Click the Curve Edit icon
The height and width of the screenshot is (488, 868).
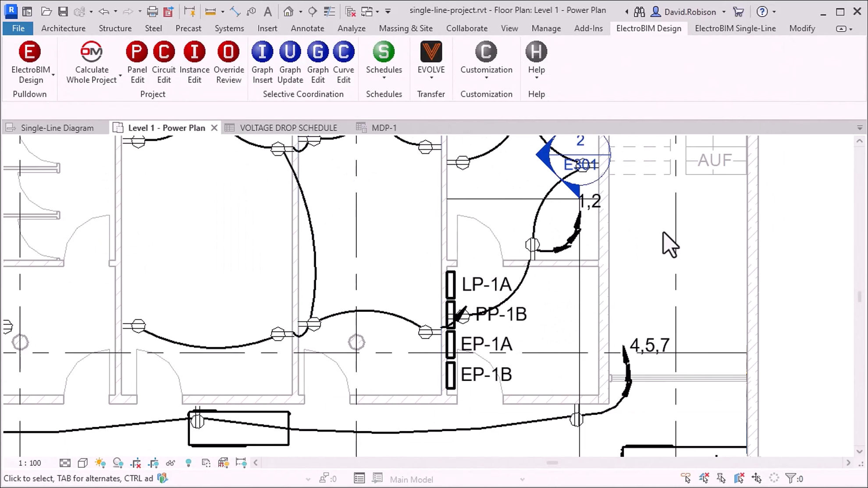click(x=343, y=52)
